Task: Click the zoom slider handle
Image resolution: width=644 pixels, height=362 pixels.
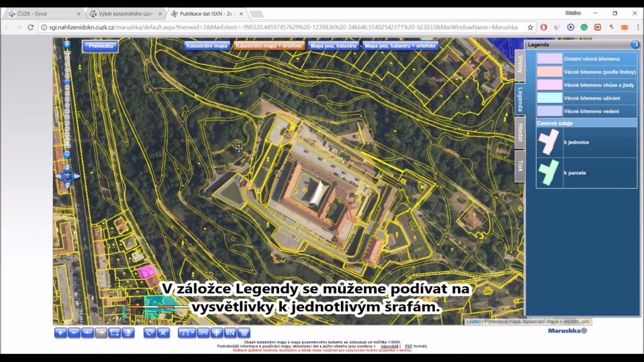Action: (x=67, y=82)
